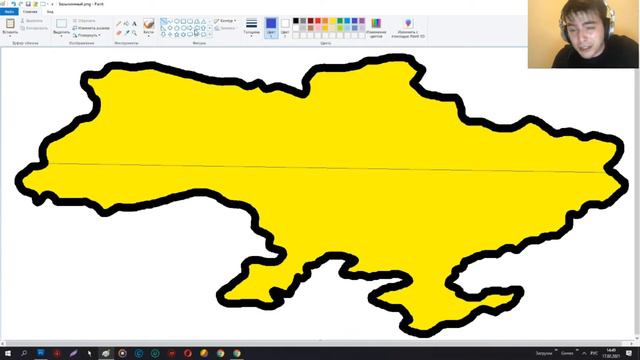Viewport: 640px width, 360px height.
Task: Click the taskbar clock and date
Action: click(611, 353)
